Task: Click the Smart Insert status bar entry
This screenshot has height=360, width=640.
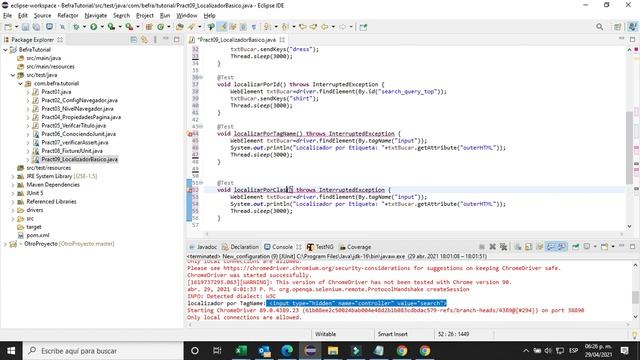Action: (392, 334)
